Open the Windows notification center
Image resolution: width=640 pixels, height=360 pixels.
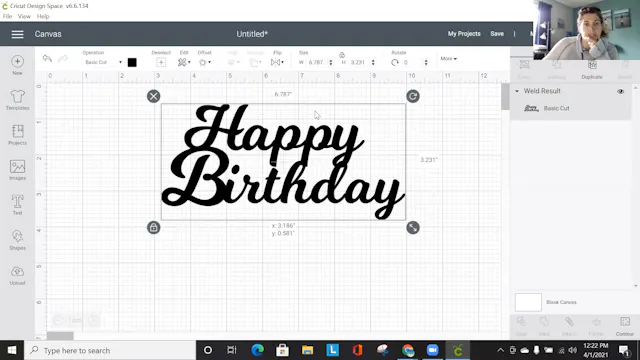624,350
